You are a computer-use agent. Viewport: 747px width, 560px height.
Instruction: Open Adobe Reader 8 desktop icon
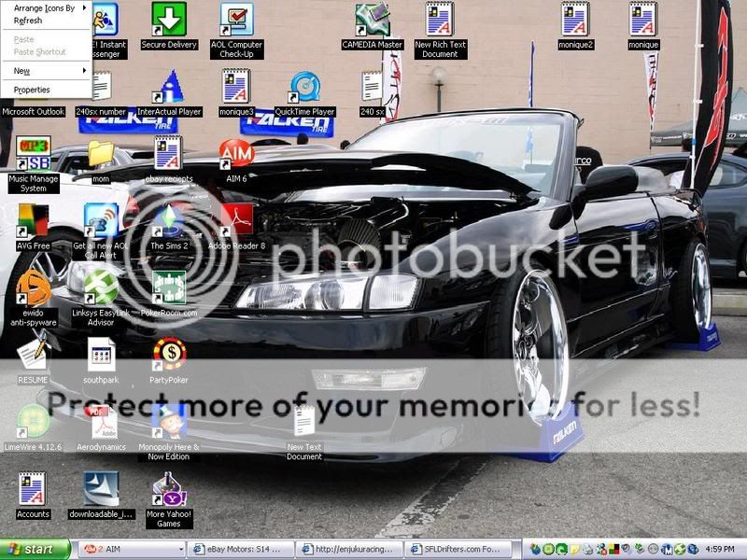236,221
